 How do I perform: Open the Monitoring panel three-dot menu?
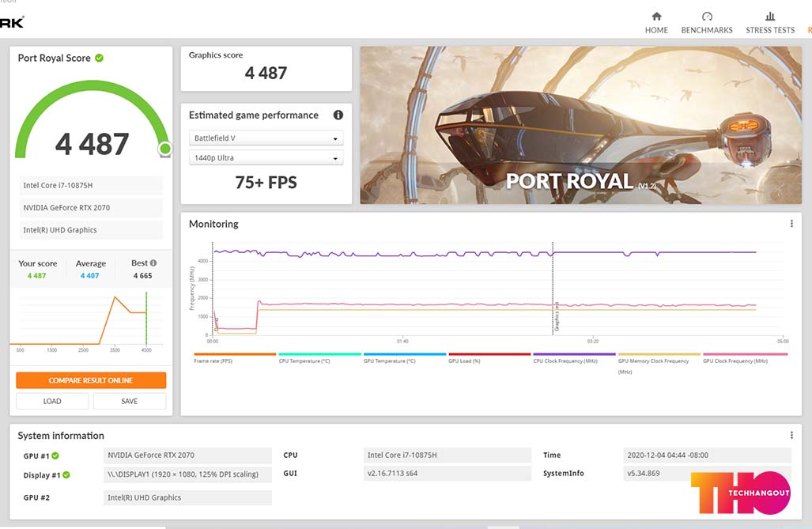tap(791, 224)
